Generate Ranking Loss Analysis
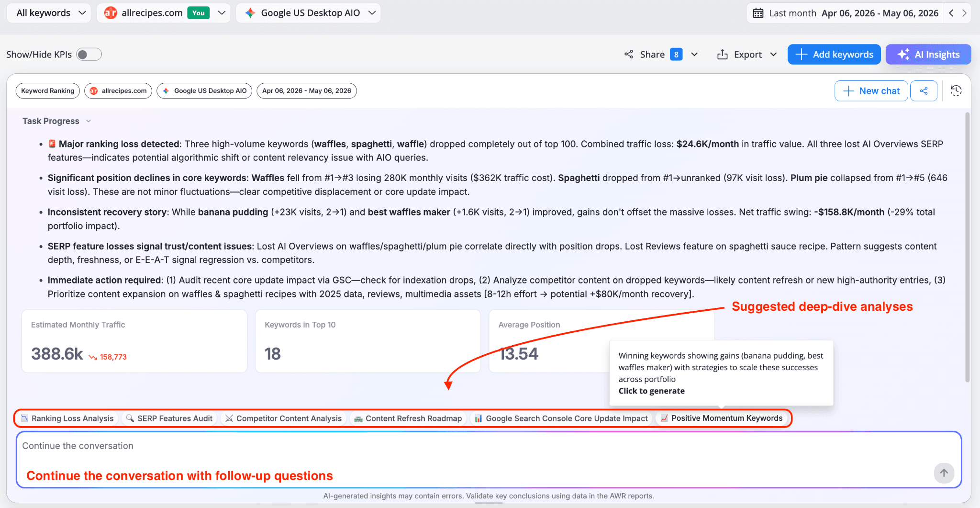The width and height of the screenshot is (980, 508). (67, 418)
